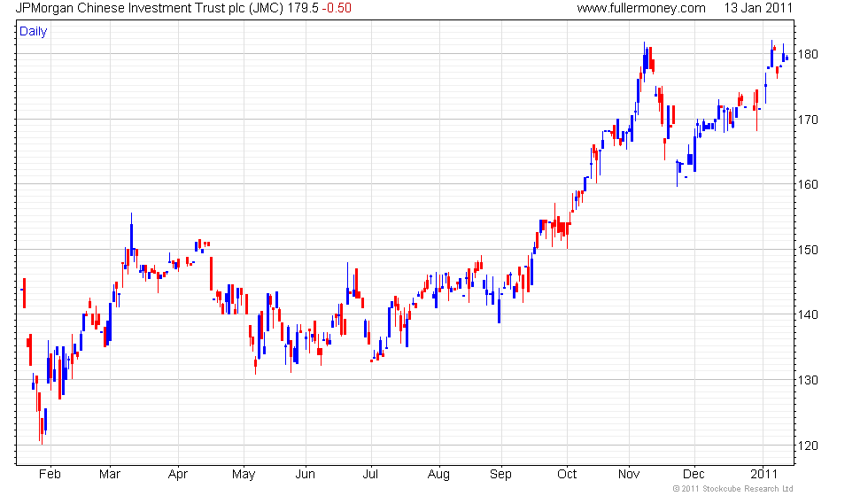The width and height of the screenshot is (868, 496).
Task: Click the Nov month label
Action: [629, 475]
